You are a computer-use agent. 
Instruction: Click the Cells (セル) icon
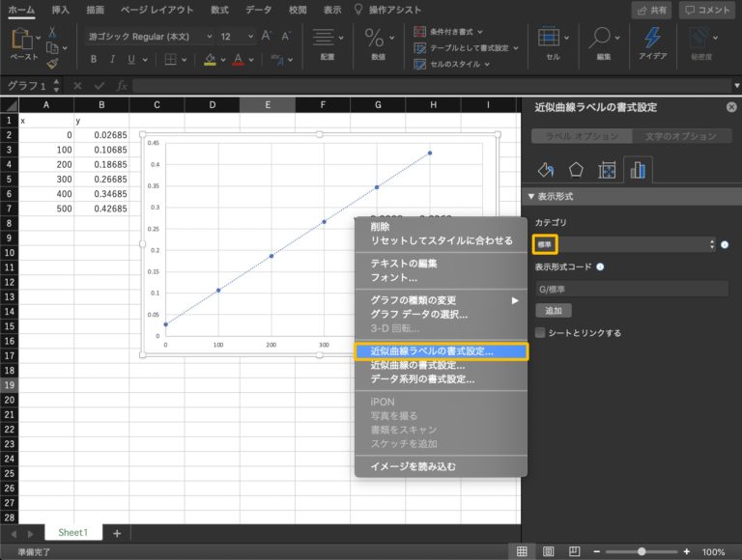tap(549, 38)
